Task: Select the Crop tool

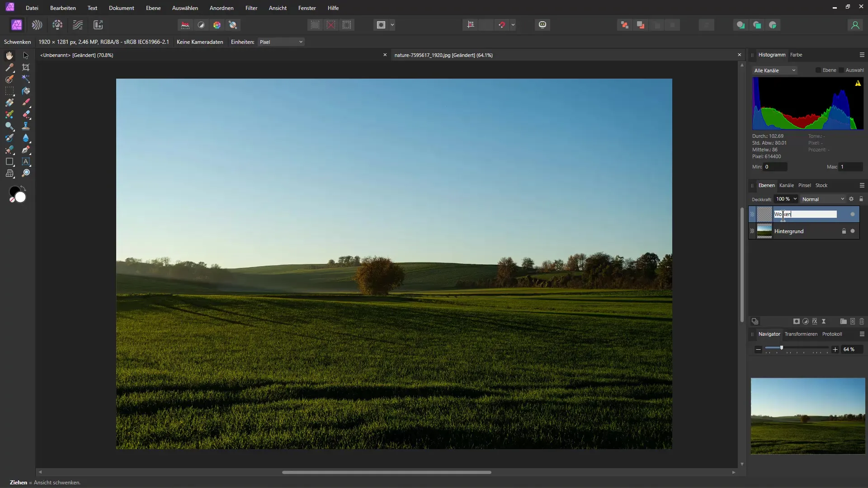Action: point(26,67)
